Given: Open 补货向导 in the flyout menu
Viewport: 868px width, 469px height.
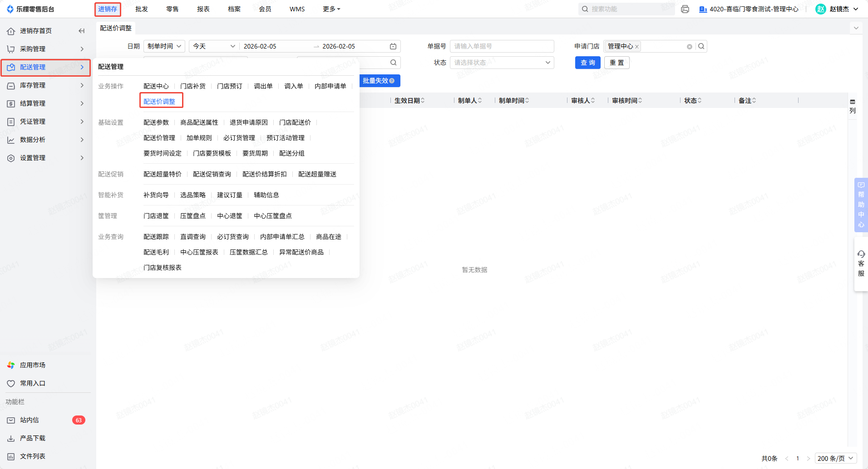Looking at the screenshot, I should pyautogui.click(x=156, y=195).
